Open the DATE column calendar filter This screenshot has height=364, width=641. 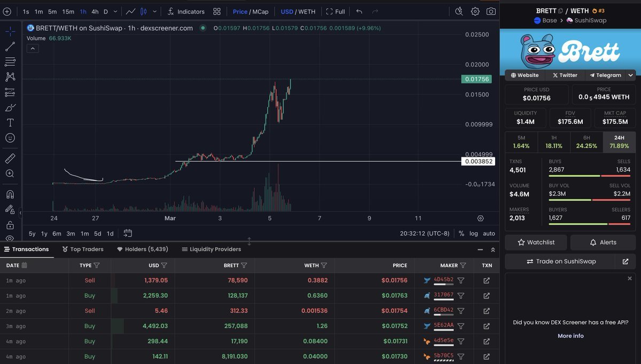[x=25, y=265]
